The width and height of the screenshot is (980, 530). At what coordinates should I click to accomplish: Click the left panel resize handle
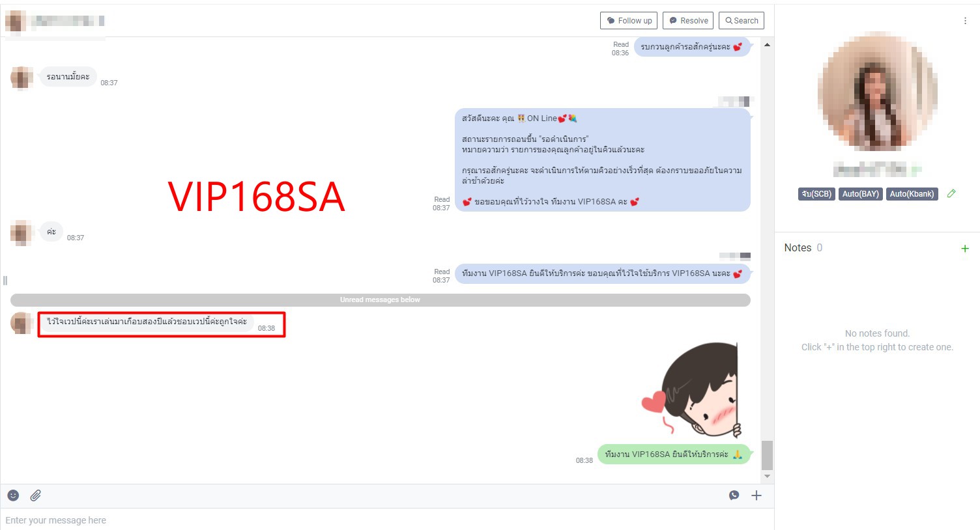coord(5,281)
